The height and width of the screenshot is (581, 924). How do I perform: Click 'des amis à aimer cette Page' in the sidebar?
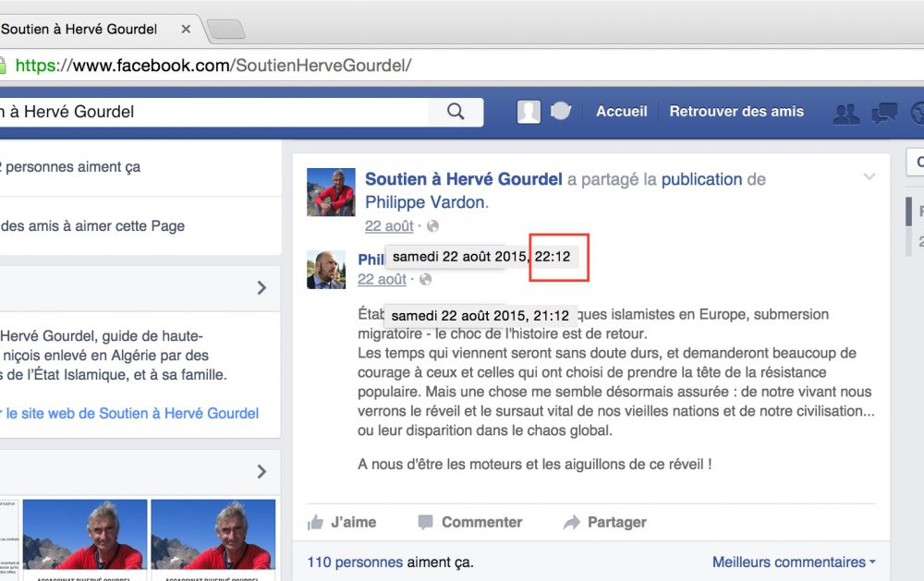[92, 225]
